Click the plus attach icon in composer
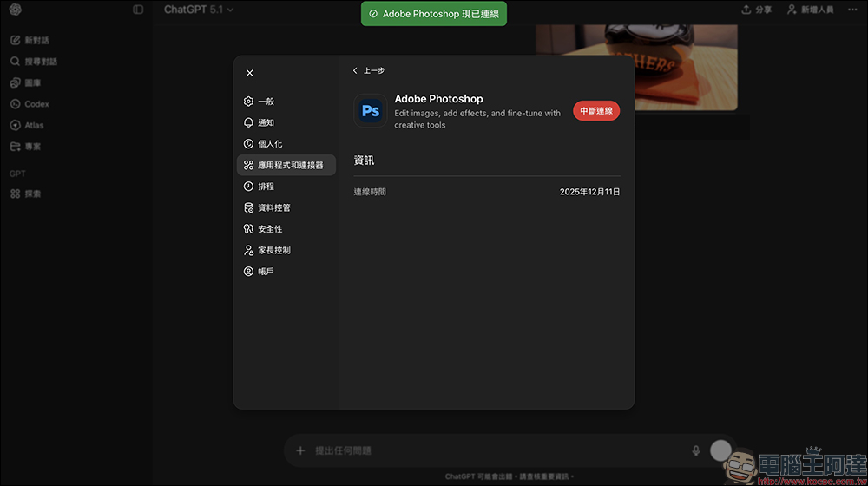Screen dimensions: 868x486 (300, 450)
